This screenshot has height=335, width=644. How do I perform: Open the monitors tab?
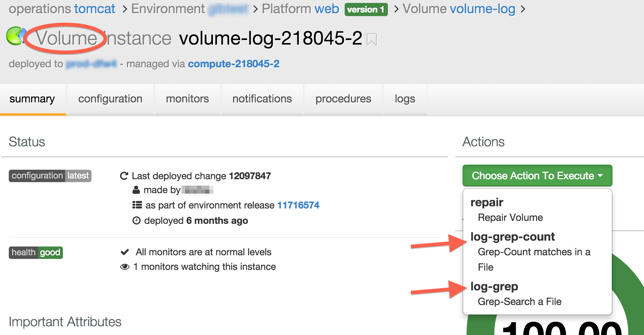coord(187,99)
